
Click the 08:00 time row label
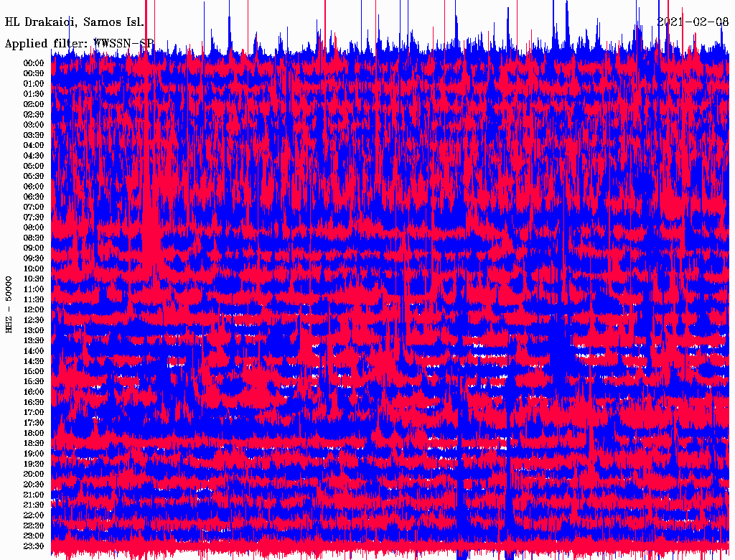(x=34, y=228)
